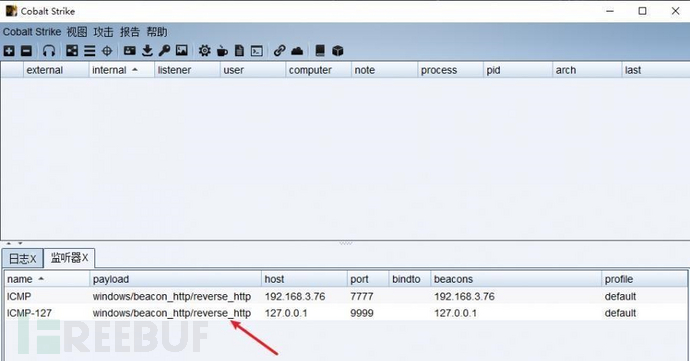Open the 帮助 menu
Screen dimensions: 690x361
pos(157,32)
